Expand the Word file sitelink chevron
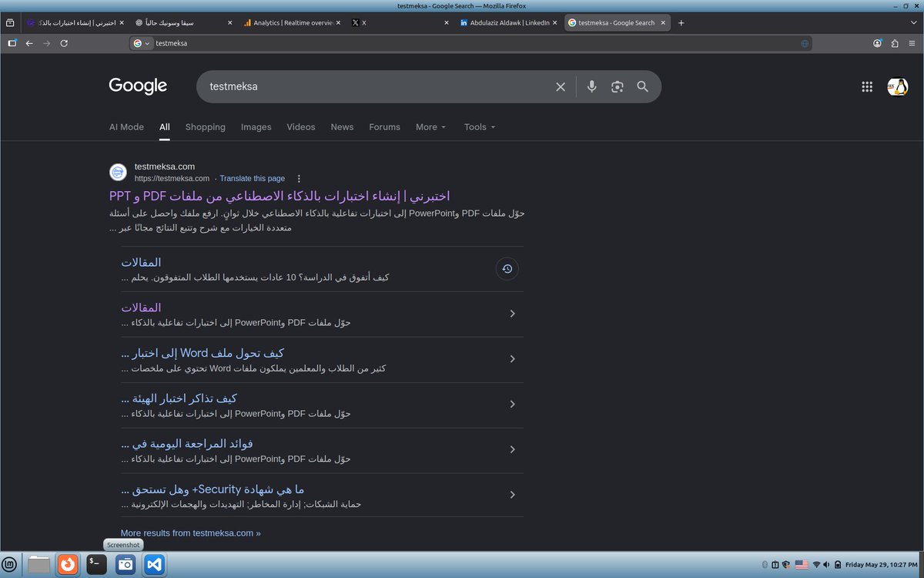Screen dimensions: 924x578 [x=512, y=359]
